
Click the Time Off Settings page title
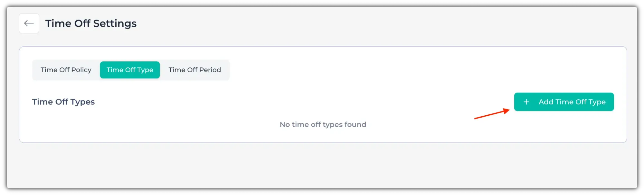pyautogui.click(x=91, y=23)
